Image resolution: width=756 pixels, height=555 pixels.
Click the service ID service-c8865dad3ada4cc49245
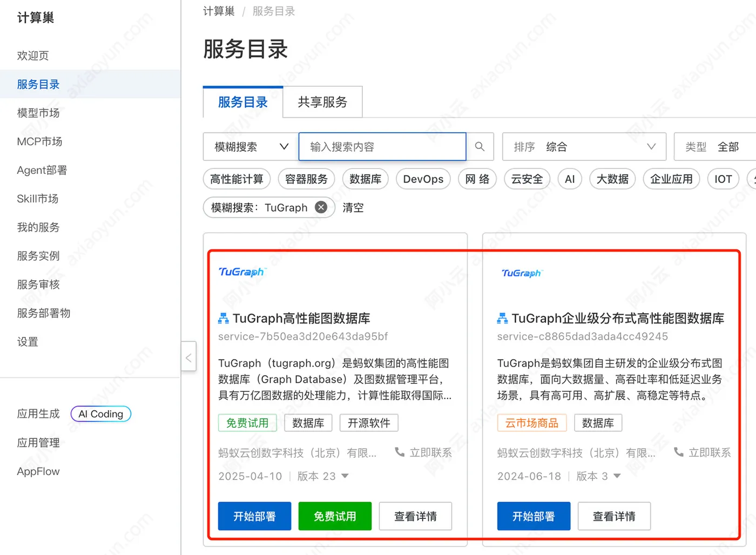pyautogui.click(x=583, y=336)
